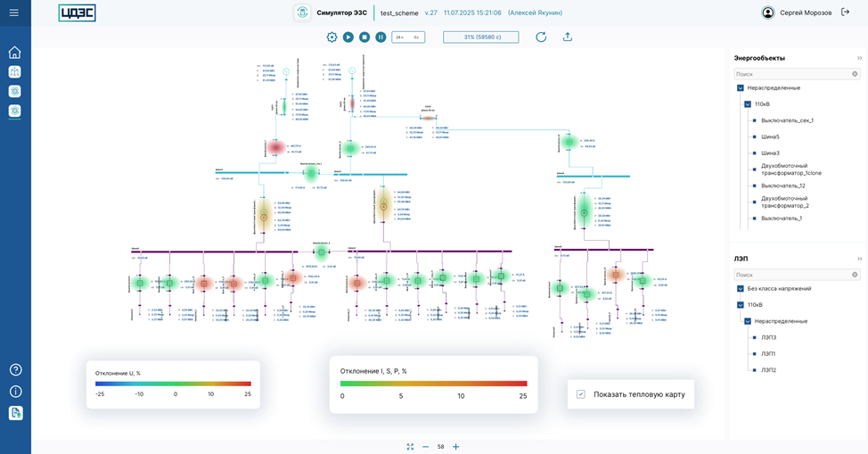This screenshot has width=868, height=454.
Task: Toggle the 110кВ checkbox under Энергообъекты
Action: [x=748, y=104]
